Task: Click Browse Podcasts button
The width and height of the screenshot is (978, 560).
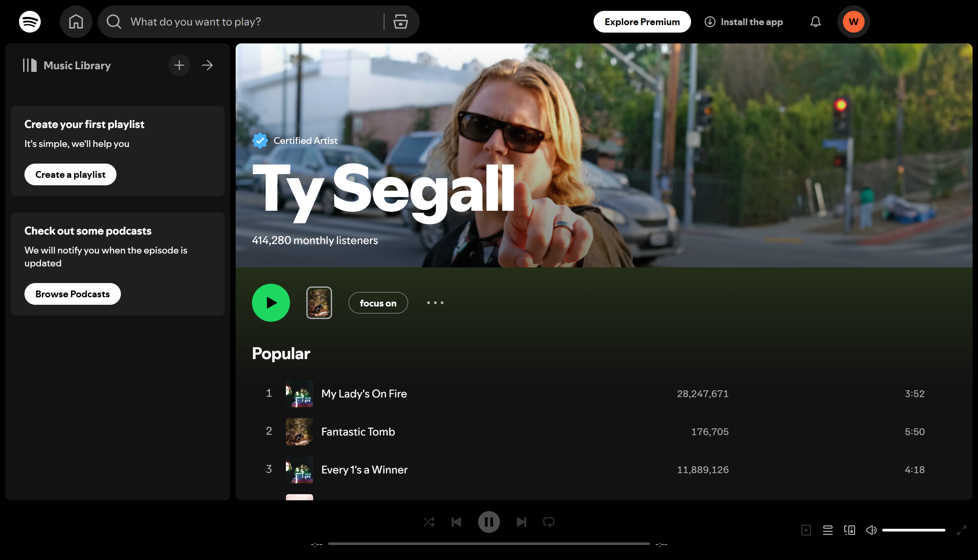Action: click(73, 294)
